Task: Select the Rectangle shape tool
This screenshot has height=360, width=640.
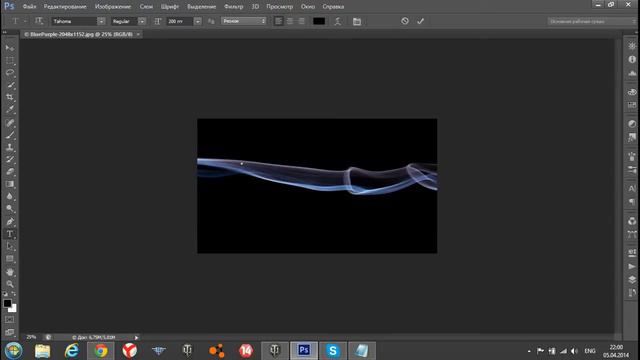Action: tap(10, 259)
